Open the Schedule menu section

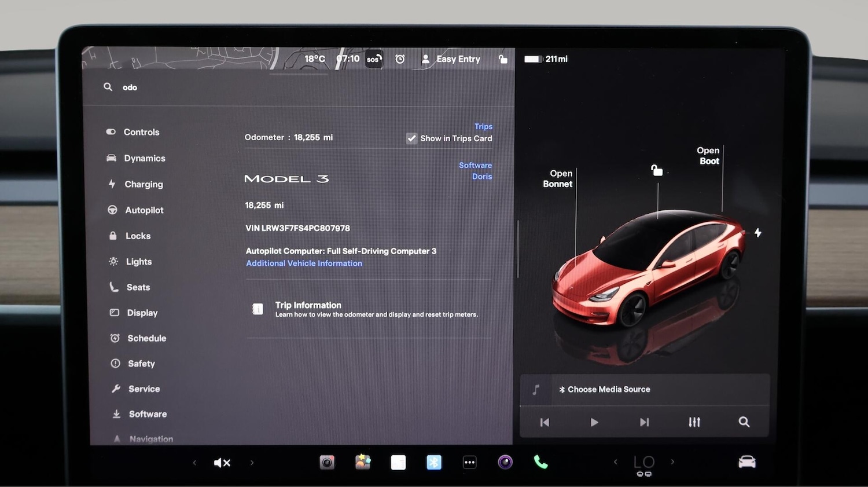click(x=138, y=338)
